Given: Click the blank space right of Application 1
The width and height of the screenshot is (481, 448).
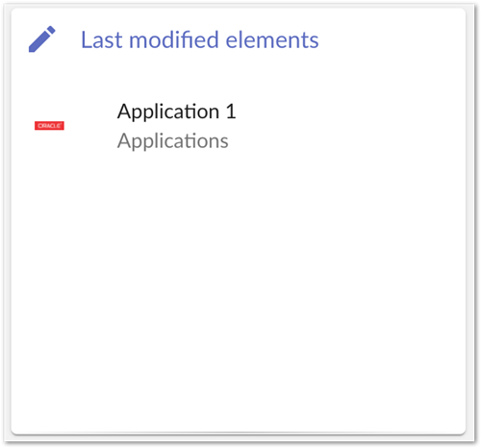Looking at the screenshot, I should pyautogui.click(x=349, y=112).
